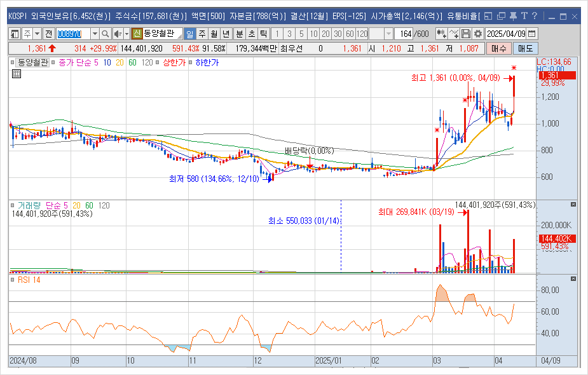This screenshot has width=588, height=375.
Task: Click the stock code field 008970
Action: coord(74,34)
